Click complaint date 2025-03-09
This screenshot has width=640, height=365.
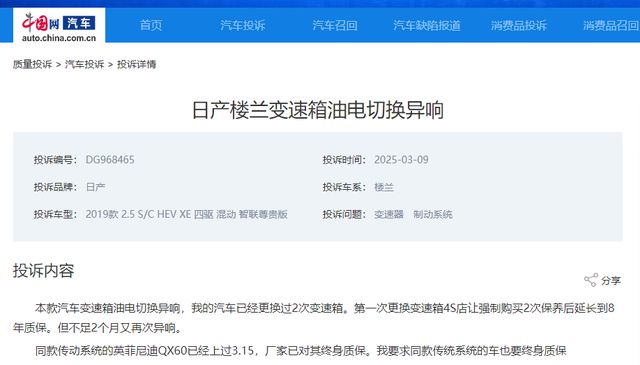click(x=401, y=160)
